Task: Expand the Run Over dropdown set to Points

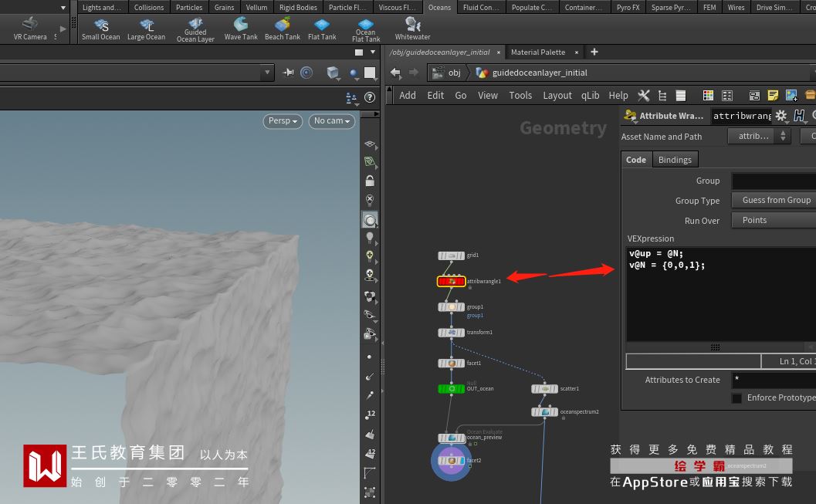Action: pos(773,220)
